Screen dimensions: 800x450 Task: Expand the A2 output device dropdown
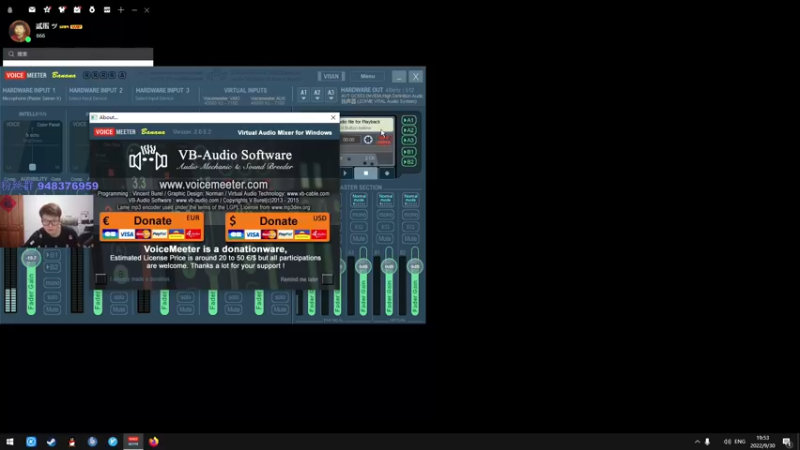(317, 94)
